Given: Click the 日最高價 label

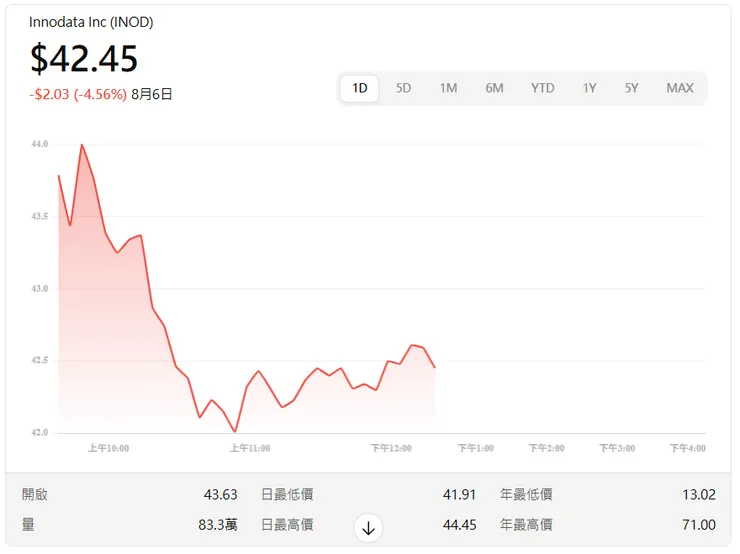Looking at the screenshot, I should coord(287,525).
